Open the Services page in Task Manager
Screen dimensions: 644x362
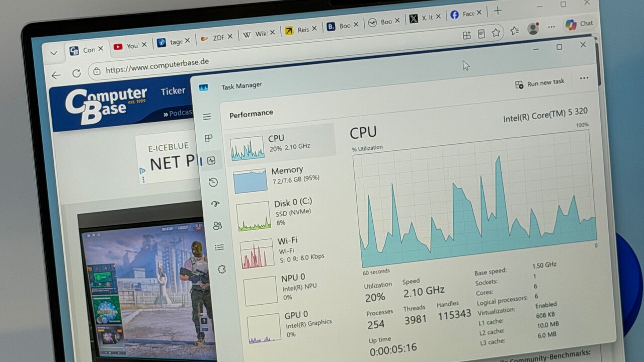tap(221, 269)
